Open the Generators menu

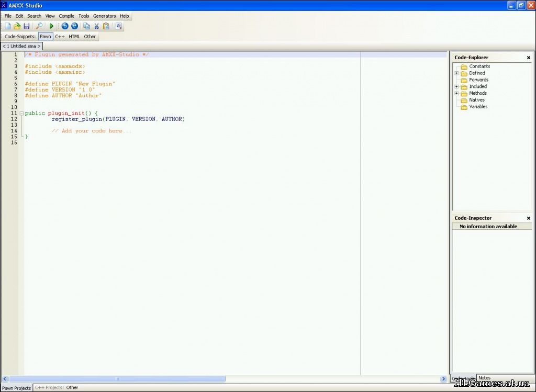click(104, 16)
